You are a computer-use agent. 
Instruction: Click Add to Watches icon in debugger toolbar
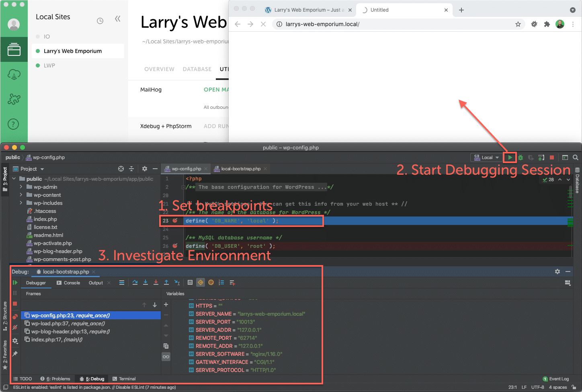click(232, 283)
